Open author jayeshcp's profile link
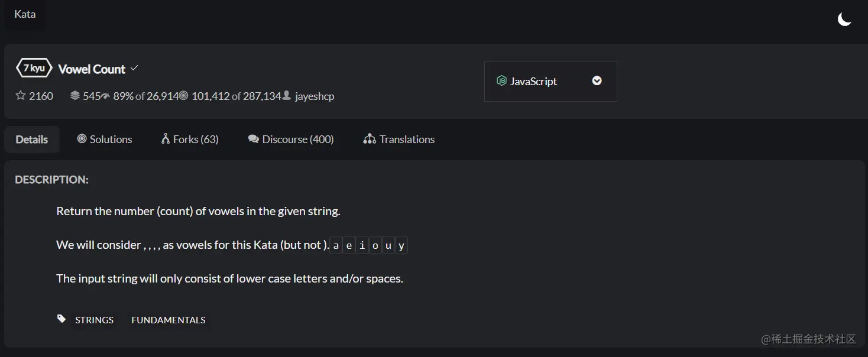This screenshot has height=357, width=868. pyautogui.click(x=315, y=96)
